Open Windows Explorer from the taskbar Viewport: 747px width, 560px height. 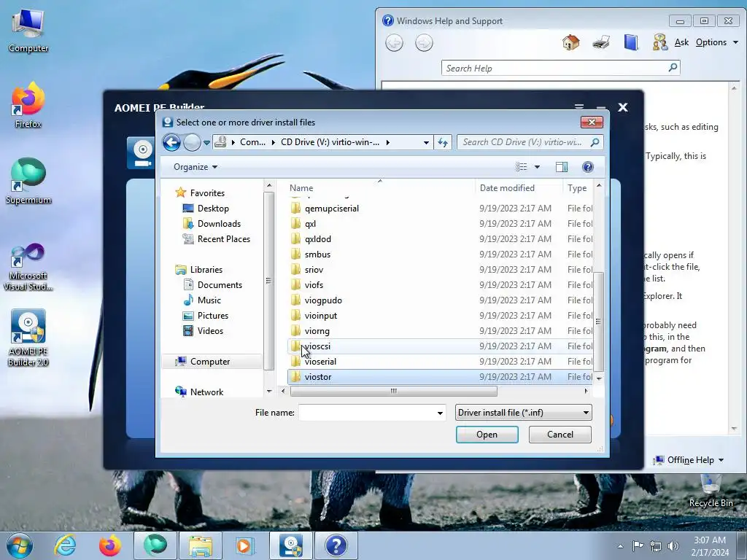coord(200,545)
